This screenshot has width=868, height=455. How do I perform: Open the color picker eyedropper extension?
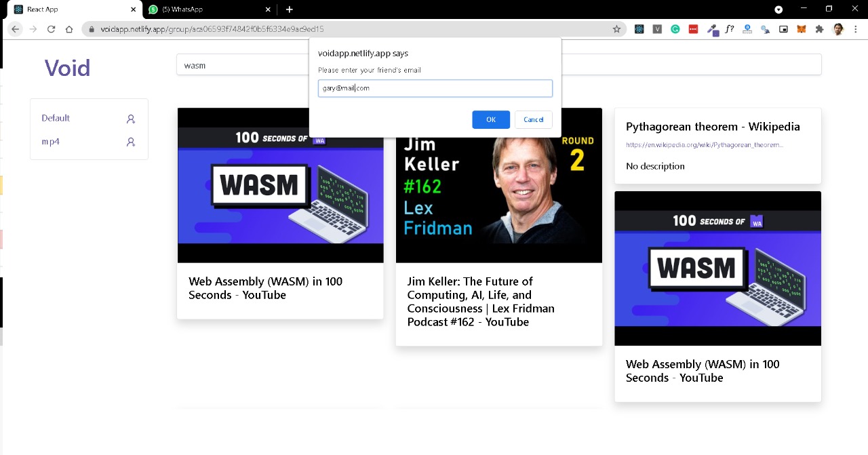tap(712, 30)
